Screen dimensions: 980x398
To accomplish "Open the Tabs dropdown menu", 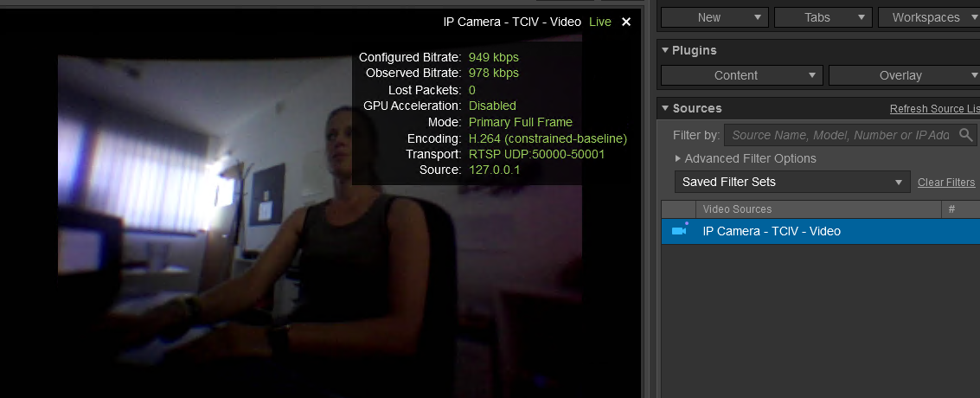I will (823, 17).
